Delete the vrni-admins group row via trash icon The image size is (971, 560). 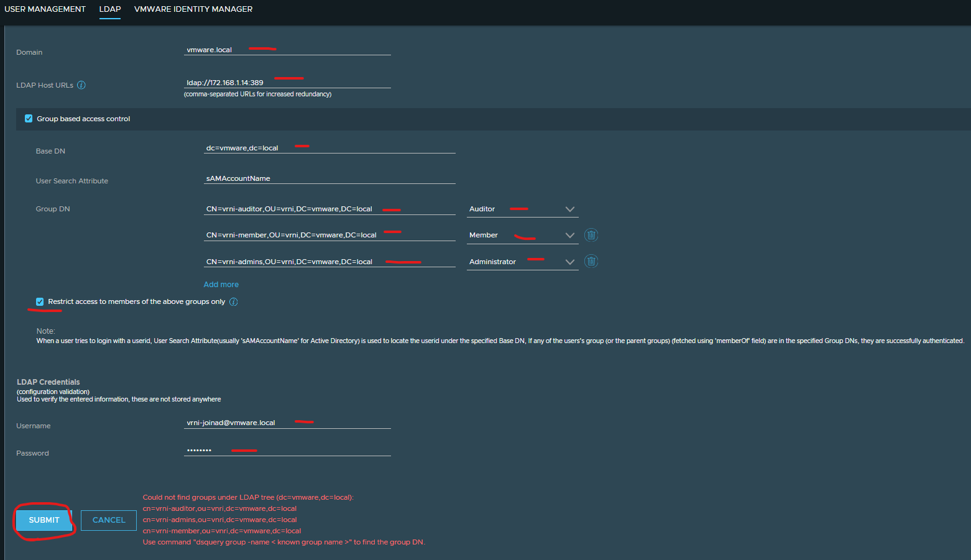point(591,261)
